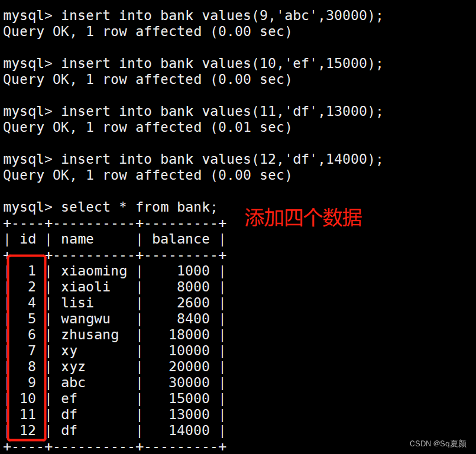The height and width of the screenshot is (454, 476).
Task: Select the 'df' name in row 12
Action: click(x=69, y=430)
